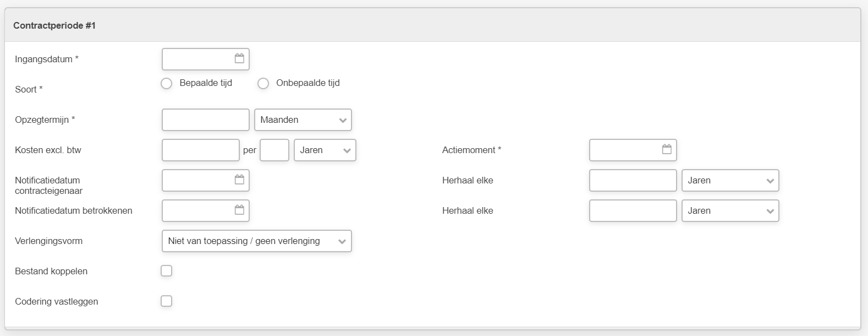
Task: Tick the Bestand koppelen checkbox
Action: [x=166, y=270]
